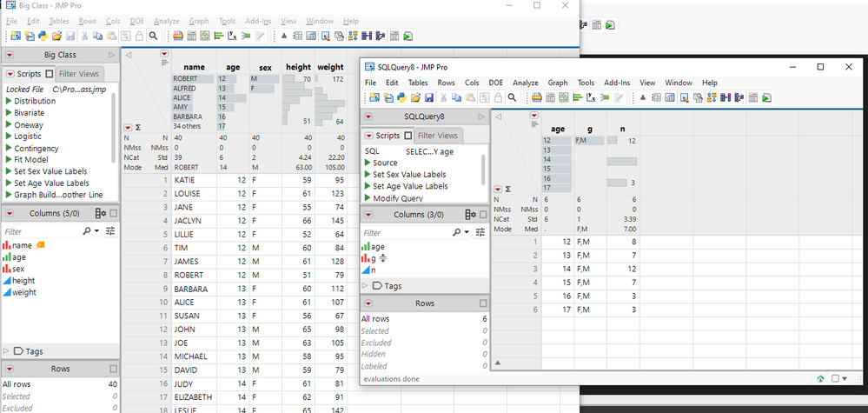This screenshot has height=413, width=868.
Task: Launch Distribution icon in Big Class toolbar
Action: pyautogui.click(x=219, y=36)
